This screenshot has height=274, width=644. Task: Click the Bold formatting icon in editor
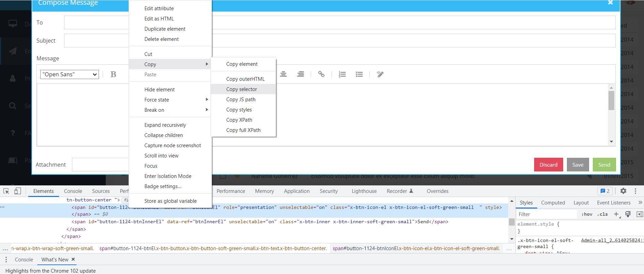point(113,74)
